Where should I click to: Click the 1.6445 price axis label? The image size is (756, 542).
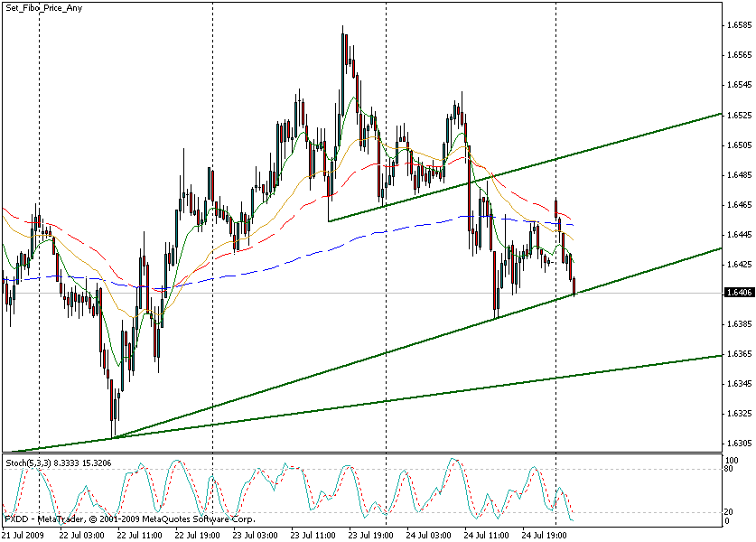pos(738,235)
